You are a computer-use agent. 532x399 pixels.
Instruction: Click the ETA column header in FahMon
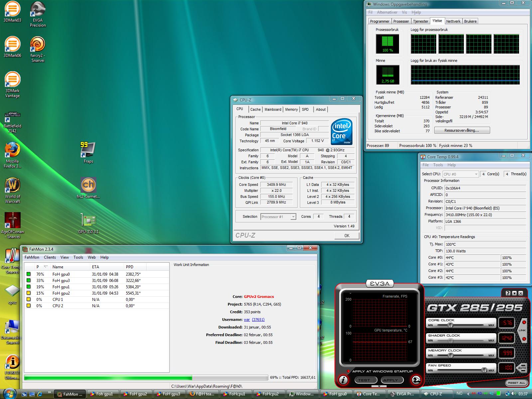tap(106, 267)
